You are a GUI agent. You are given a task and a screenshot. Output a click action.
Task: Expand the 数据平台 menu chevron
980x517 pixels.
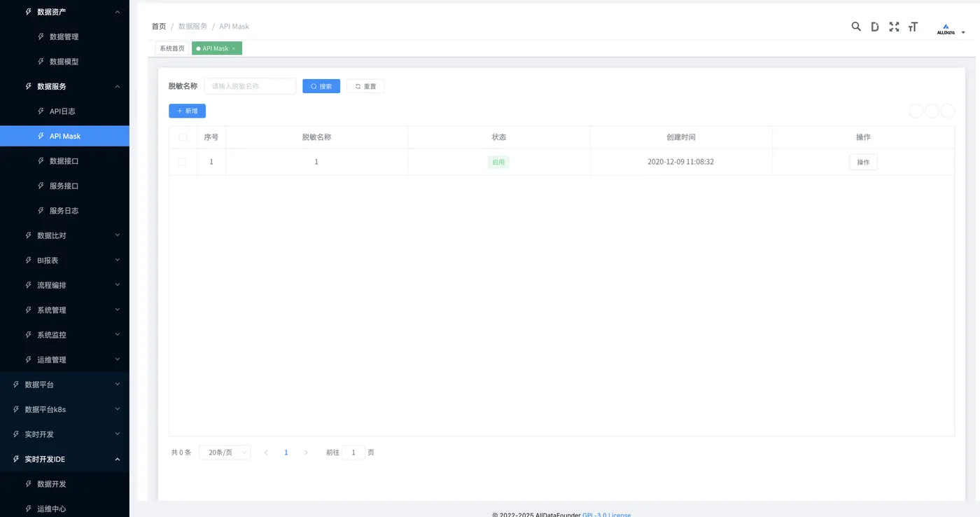(118, 384)
